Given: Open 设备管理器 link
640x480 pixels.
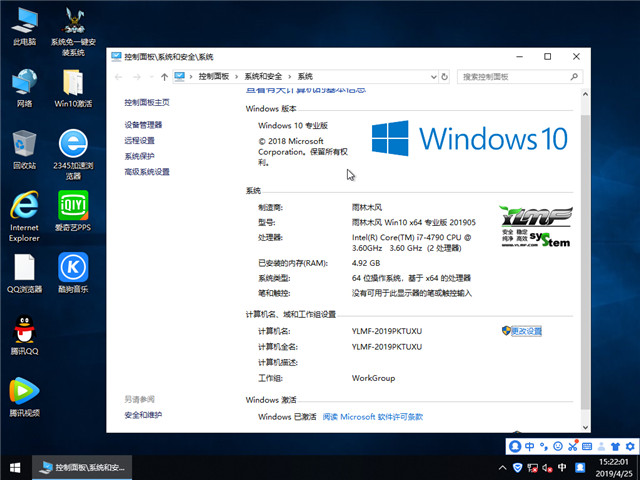Looking at the screenshot, I should point(143,125).
